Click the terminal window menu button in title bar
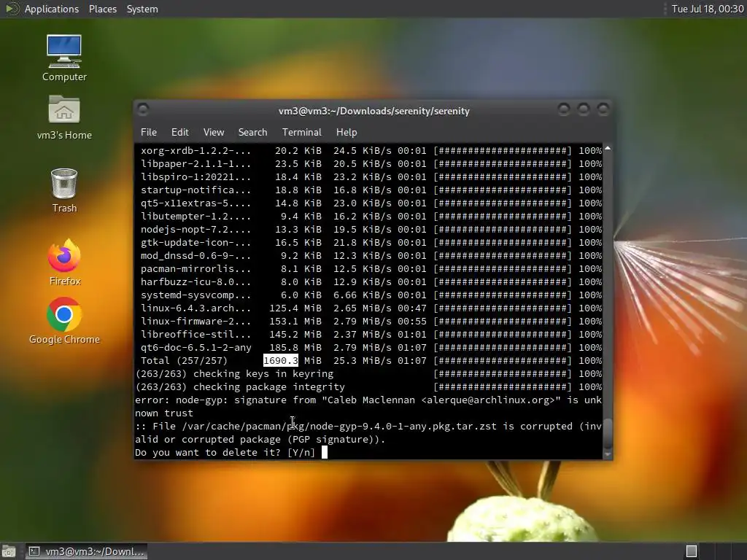Viewport: 747px width, 560px height. (x=143, y=110)
